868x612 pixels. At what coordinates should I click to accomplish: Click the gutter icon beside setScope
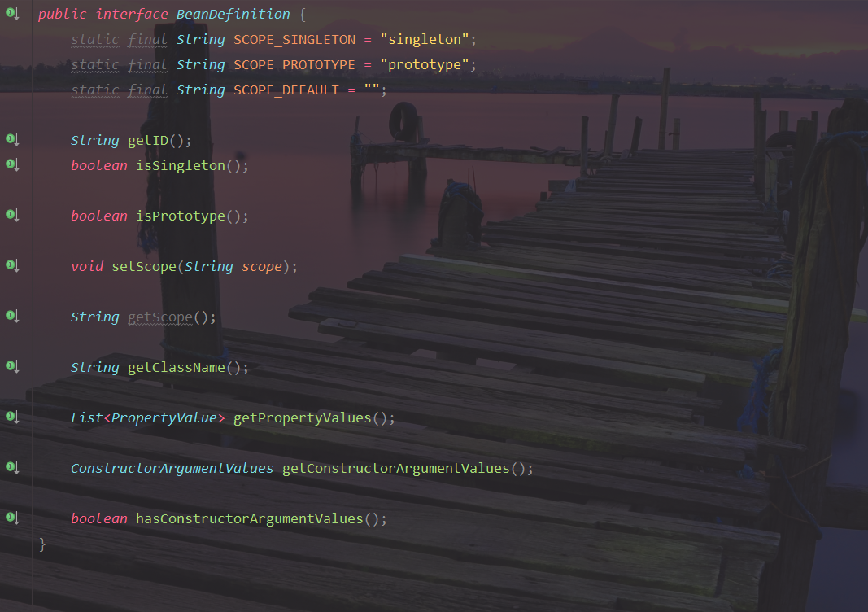(12, 265)
